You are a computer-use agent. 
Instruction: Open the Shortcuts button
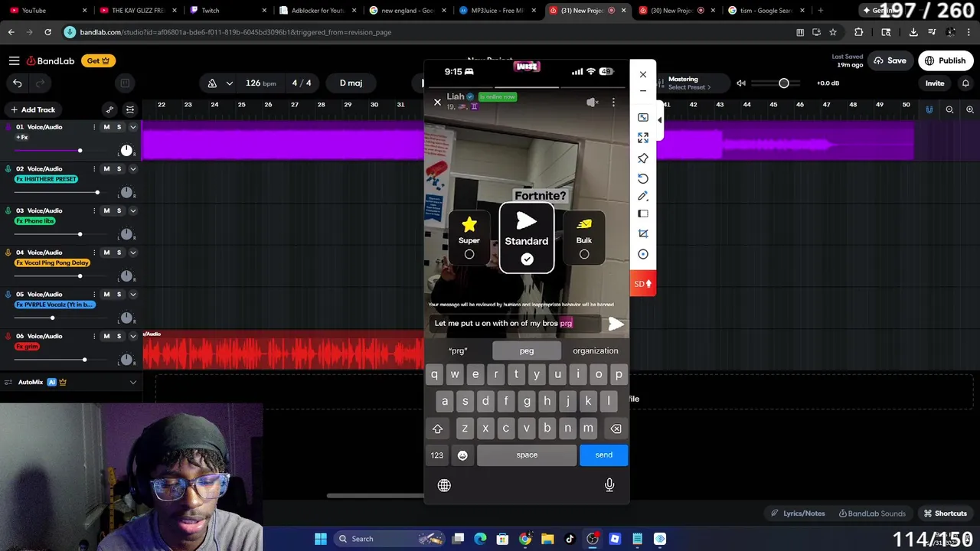click(x=945, y=514)
